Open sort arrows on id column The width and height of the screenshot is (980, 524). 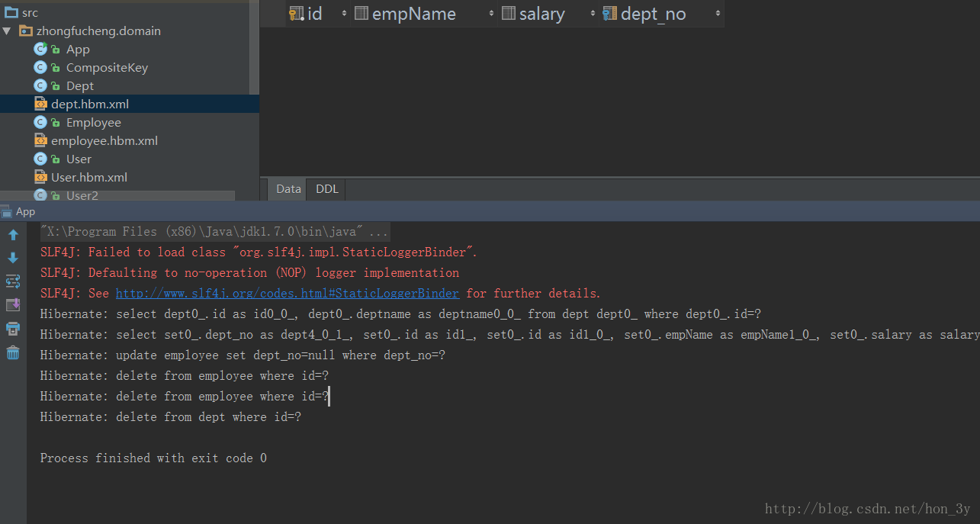[x=344, y=14]
